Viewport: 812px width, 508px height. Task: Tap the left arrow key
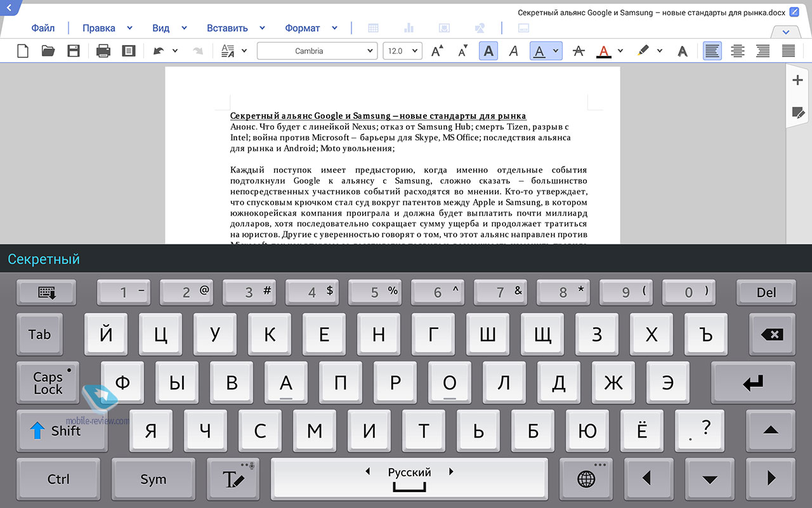(x=648, y=479)
